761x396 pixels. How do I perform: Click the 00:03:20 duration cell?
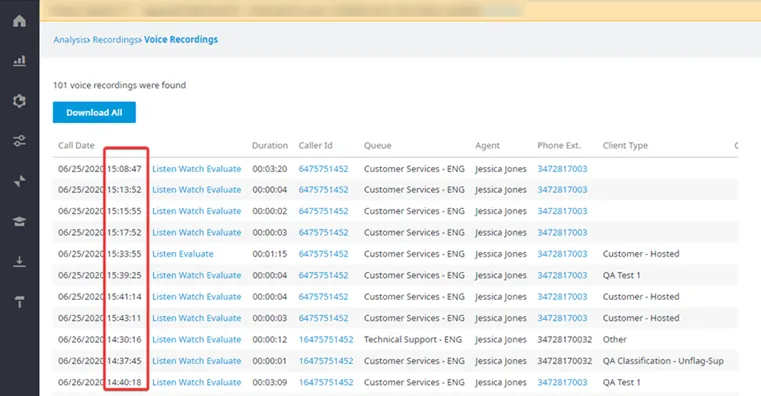(270, 169)
